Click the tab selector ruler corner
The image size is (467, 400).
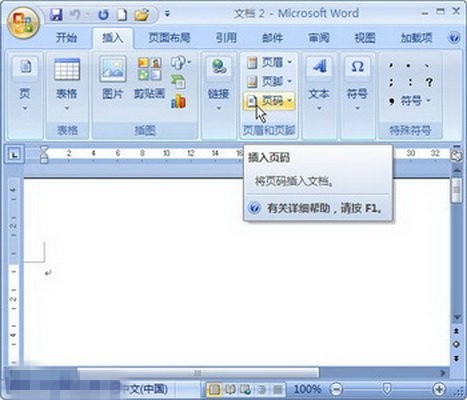[x=14, y=154]
